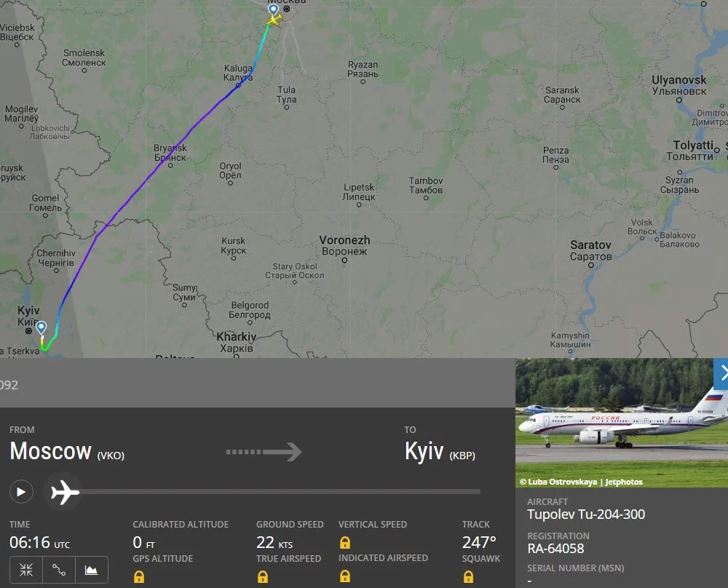
Task: Toggle the center-on-aircraft view icon
Action: tap(26, 569)
